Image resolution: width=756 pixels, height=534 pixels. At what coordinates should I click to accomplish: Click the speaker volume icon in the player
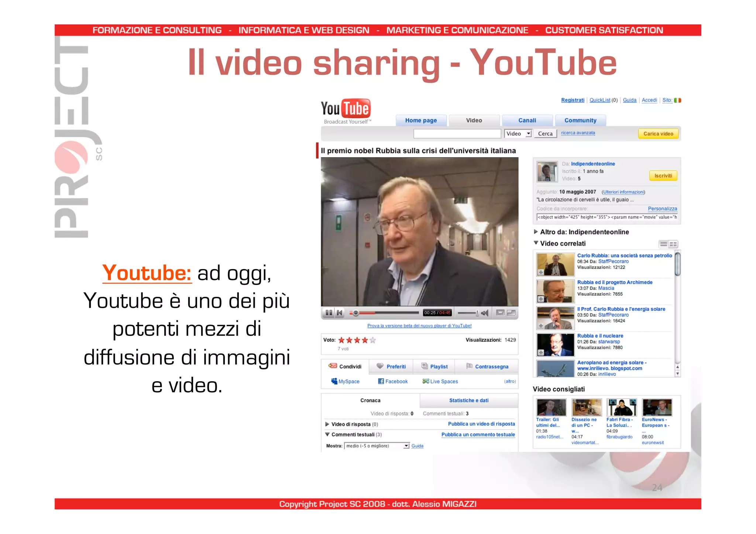(485, 313)
